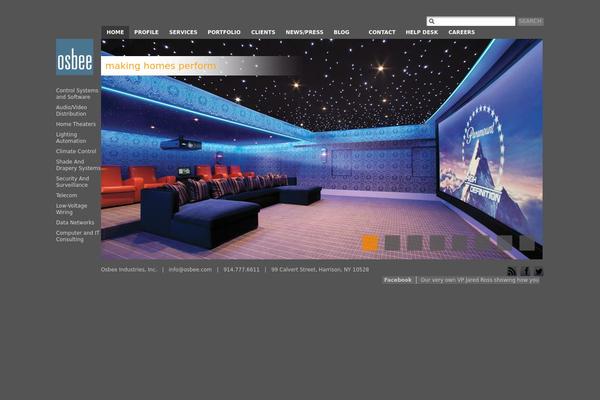
Task: Select the sixth slideshow indicator square
Action: 482,243
